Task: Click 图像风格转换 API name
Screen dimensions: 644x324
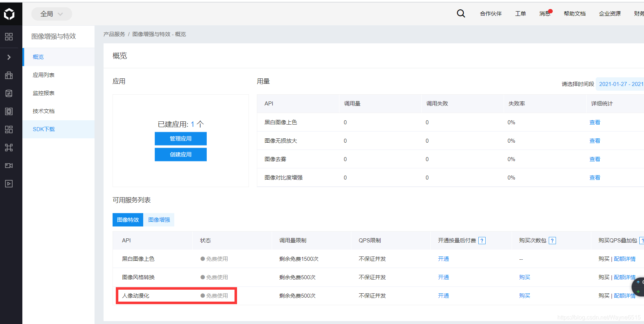Action: click(x=138, y=277)
